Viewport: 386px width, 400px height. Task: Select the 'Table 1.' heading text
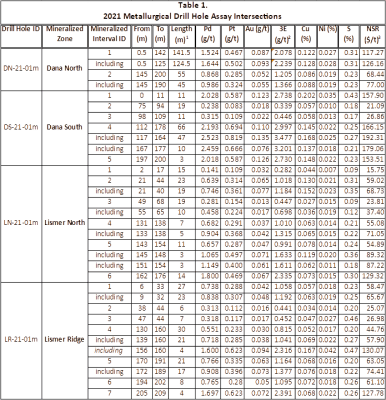(192, 5)
